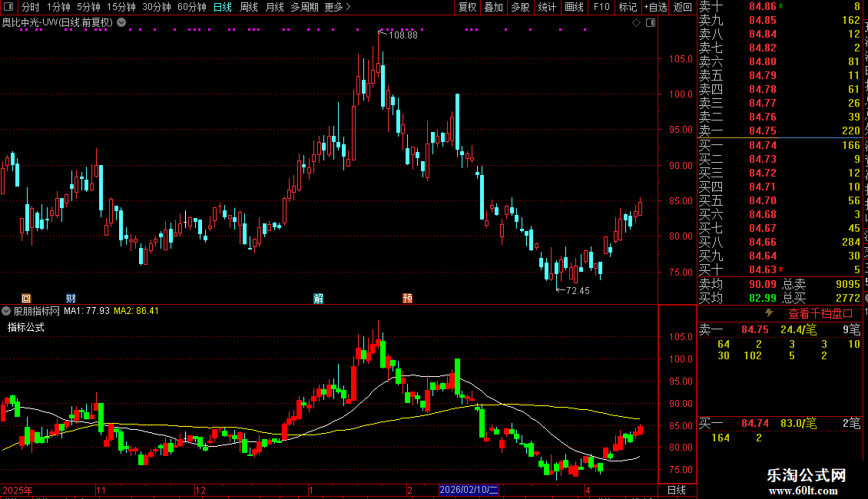Toggle the side panel icon in chart header
868x499 pixels.
[x=651, y=23]
